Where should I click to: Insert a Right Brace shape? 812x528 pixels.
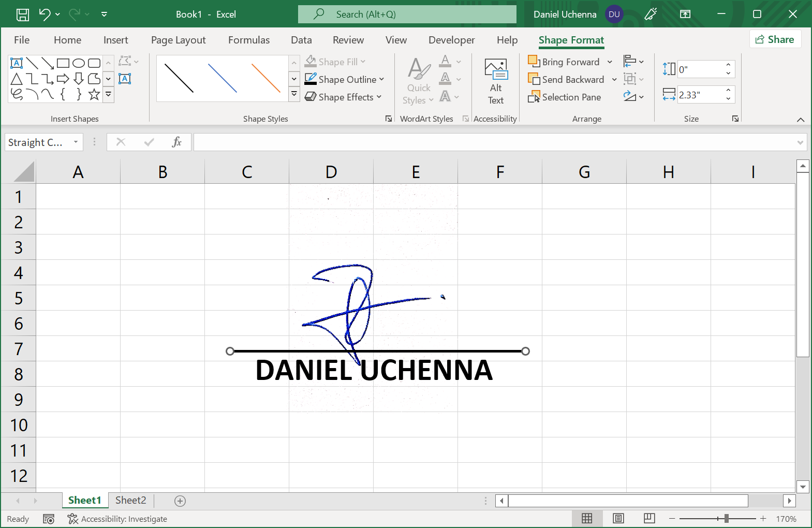point(79,94)
